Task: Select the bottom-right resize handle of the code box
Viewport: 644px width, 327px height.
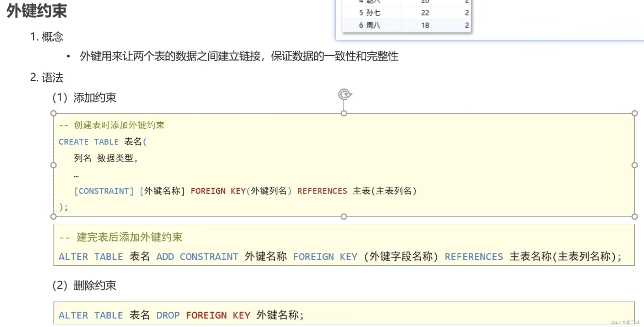Action: 634,217
